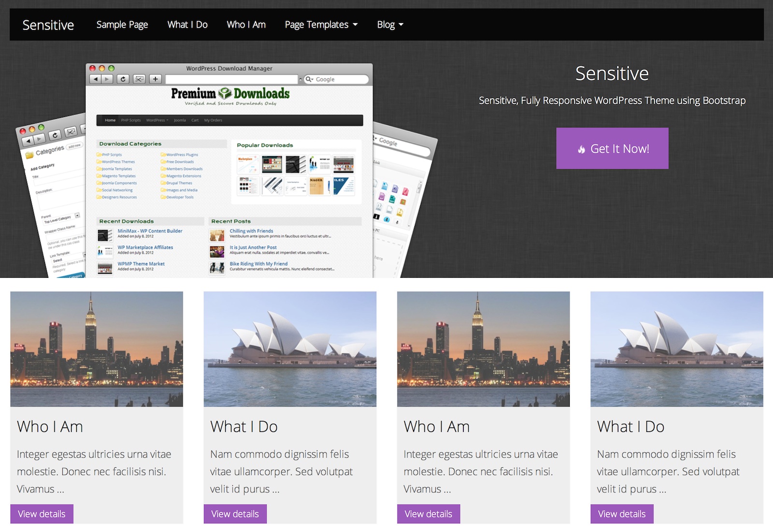Open the second card's Sydney Opera House thumbnail
Screen dimensions: 773x532
coord(290,349)
